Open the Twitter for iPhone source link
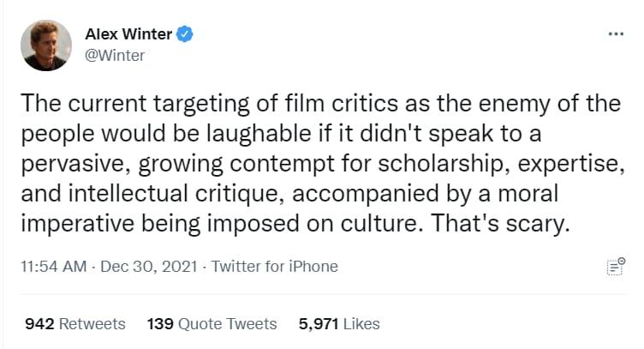This screenshot has height=349, width=644. tap(274, 267)
